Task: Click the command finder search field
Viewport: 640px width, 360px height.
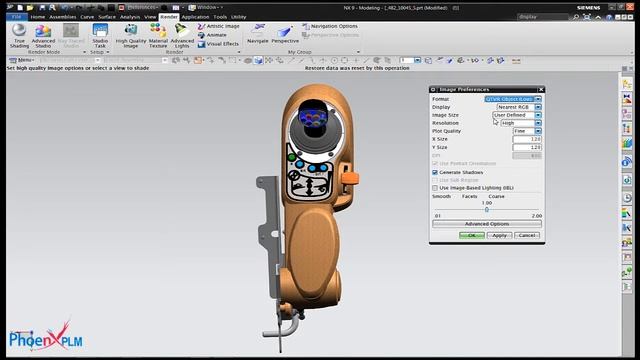Action: click(543, 17)
